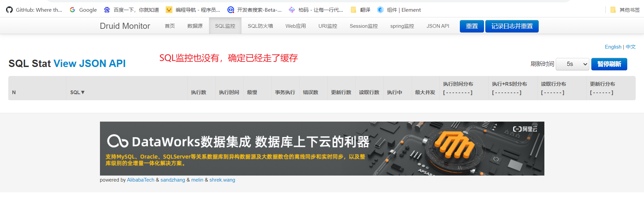Sort by 执行时间 column header
Screen dimensions: 644x199
[x=229, y=88]
